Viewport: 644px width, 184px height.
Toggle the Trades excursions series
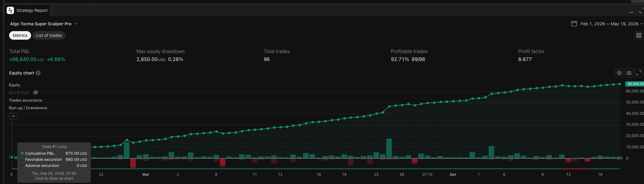26,100
